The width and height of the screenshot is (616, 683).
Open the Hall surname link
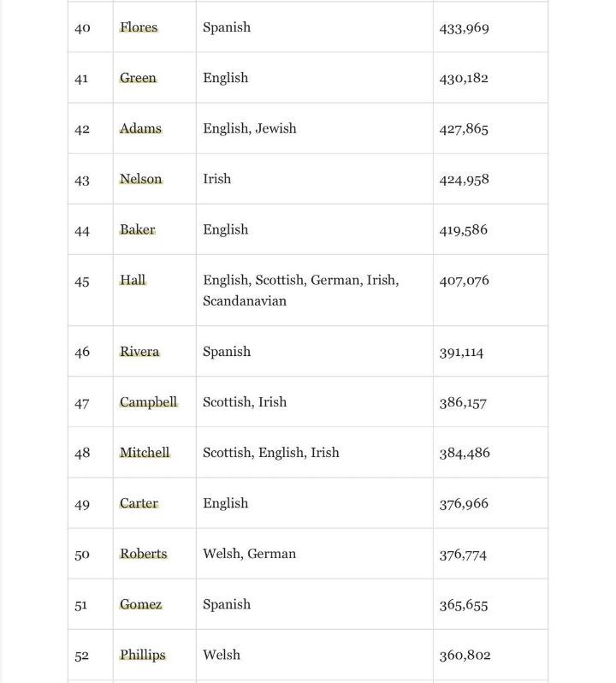pos(133,280)
